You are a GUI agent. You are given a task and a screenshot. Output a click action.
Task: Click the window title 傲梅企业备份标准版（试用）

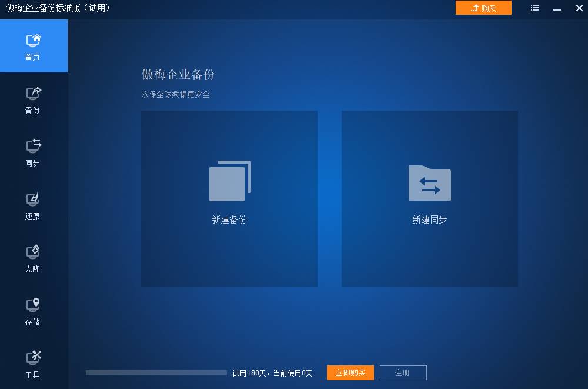(58, 8)
